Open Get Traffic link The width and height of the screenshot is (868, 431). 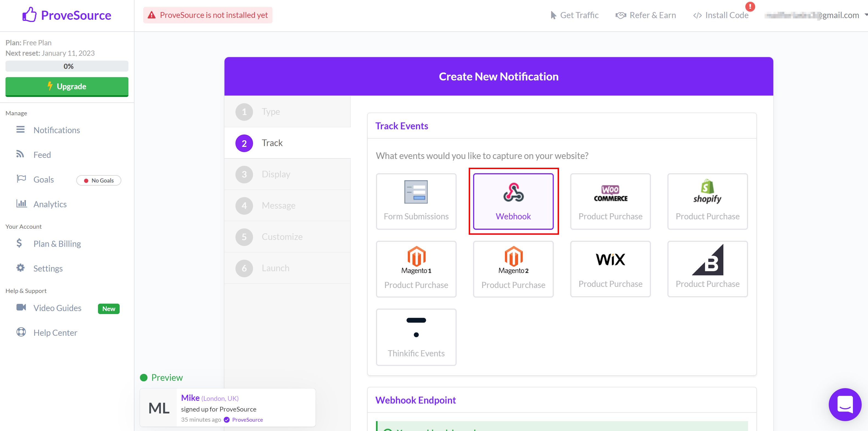pos(575,15)
